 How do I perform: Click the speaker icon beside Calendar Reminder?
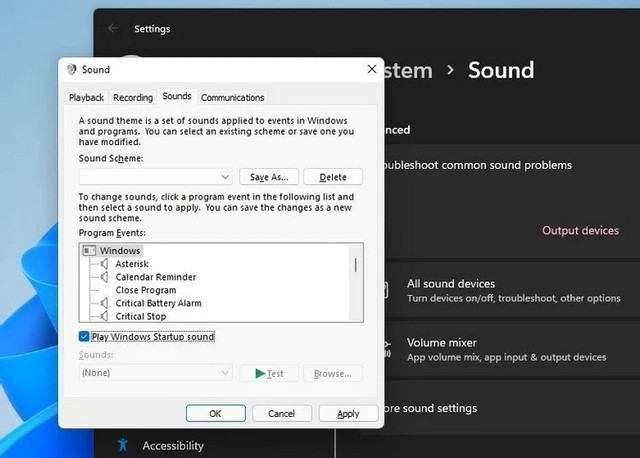pyautogui.click(x=104, y=277)
